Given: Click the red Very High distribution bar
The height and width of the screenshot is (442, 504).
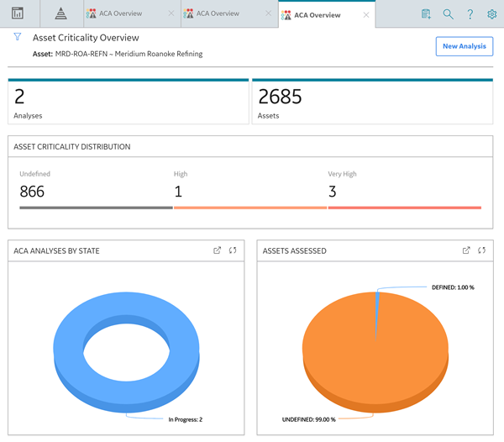Looking at the screenshot, I should point(405,208).
